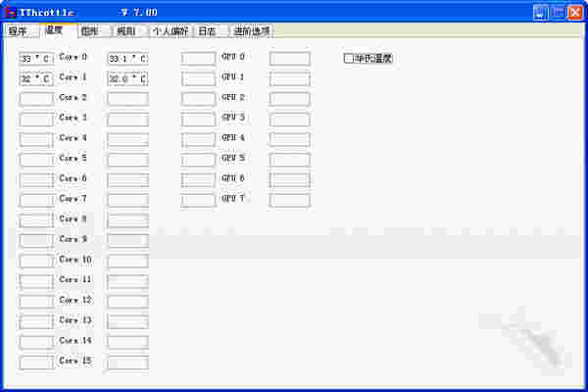Click the empty field left of Core 5
Viewport: 588px width, 392px height.
(x=36, y=160)
